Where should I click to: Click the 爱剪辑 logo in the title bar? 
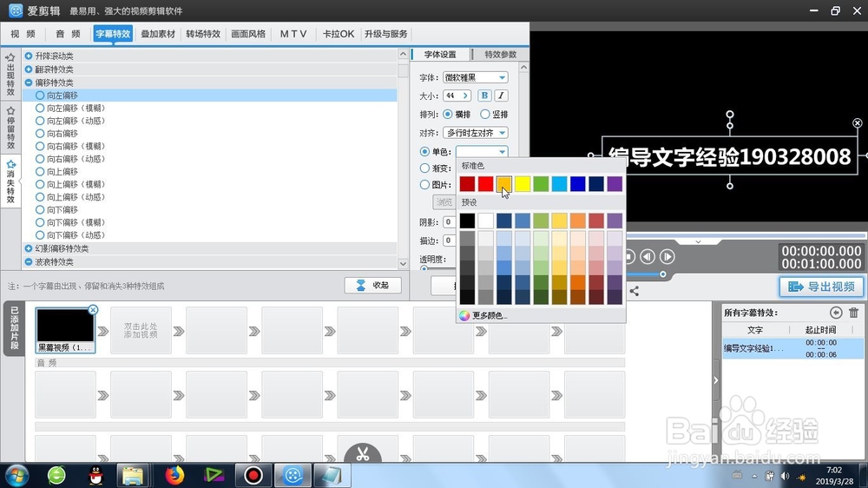click(16, 10)
